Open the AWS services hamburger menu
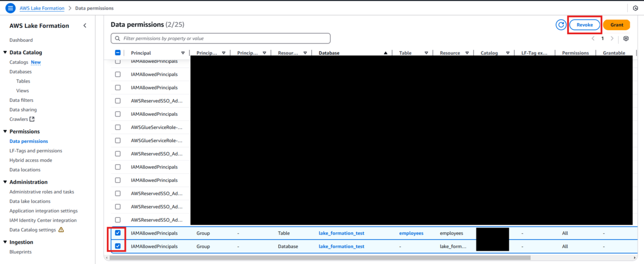The height and width of the screenshot is (264, 644). [x=11, y=9]
